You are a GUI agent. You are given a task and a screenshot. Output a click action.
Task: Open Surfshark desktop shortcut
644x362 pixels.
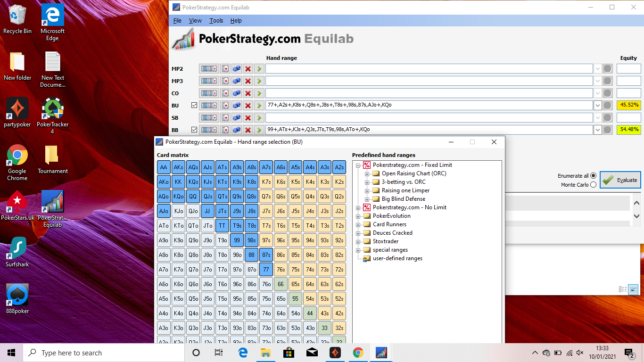coord(17,252)
